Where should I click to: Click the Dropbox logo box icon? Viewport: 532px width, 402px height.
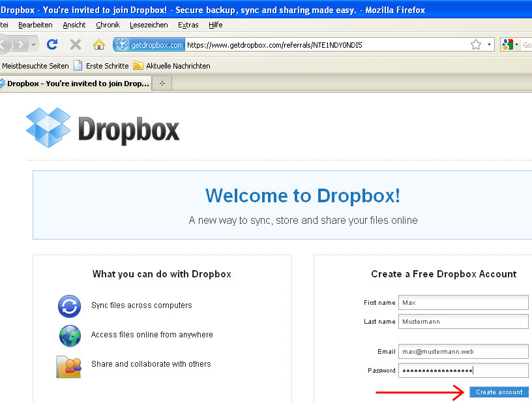[x=48, y=128]
